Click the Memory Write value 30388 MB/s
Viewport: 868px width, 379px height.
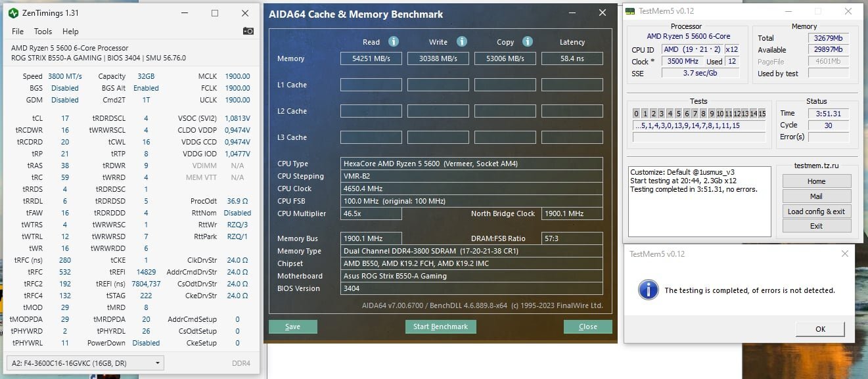[438, 58]
